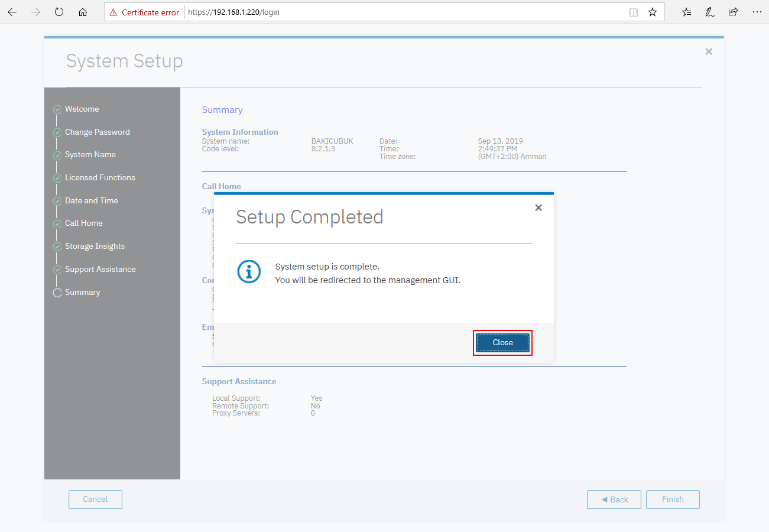Select the Call Home step
This screenshot has width=769, height=532.
tap(84, 223)
